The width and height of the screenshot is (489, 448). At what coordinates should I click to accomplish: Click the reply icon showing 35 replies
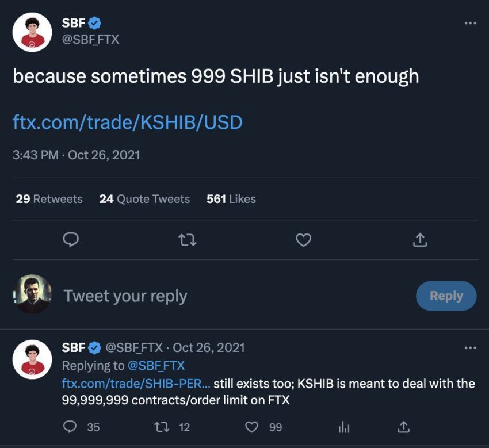(x=70, y=427)
